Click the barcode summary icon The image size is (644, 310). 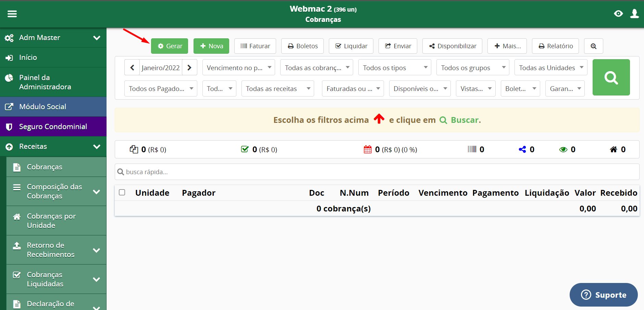click(472, 149)
